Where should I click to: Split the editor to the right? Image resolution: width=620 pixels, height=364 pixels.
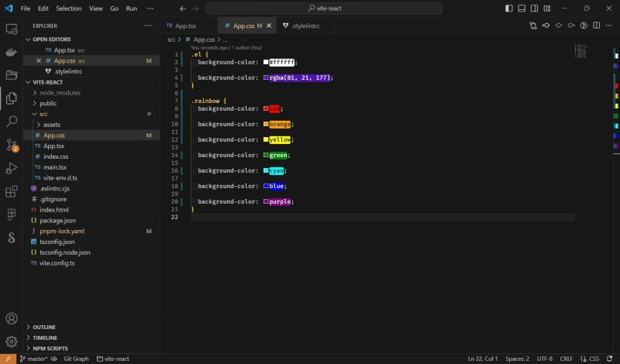596,26
